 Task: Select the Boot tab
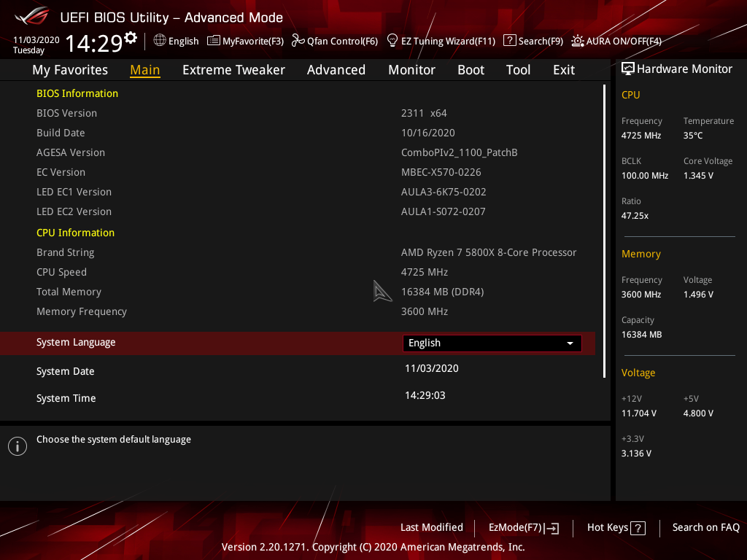point(471,70)
